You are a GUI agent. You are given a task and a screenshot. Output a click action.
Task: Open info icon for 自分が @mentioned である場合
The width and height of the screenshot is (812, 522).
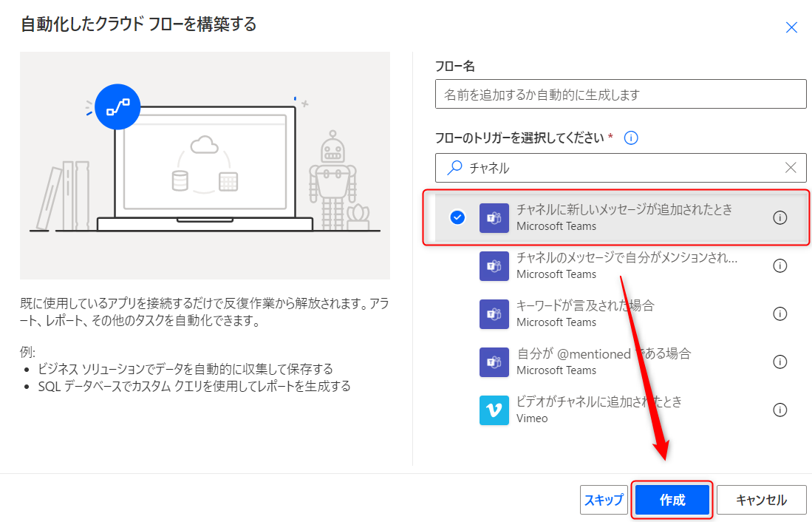780,362
